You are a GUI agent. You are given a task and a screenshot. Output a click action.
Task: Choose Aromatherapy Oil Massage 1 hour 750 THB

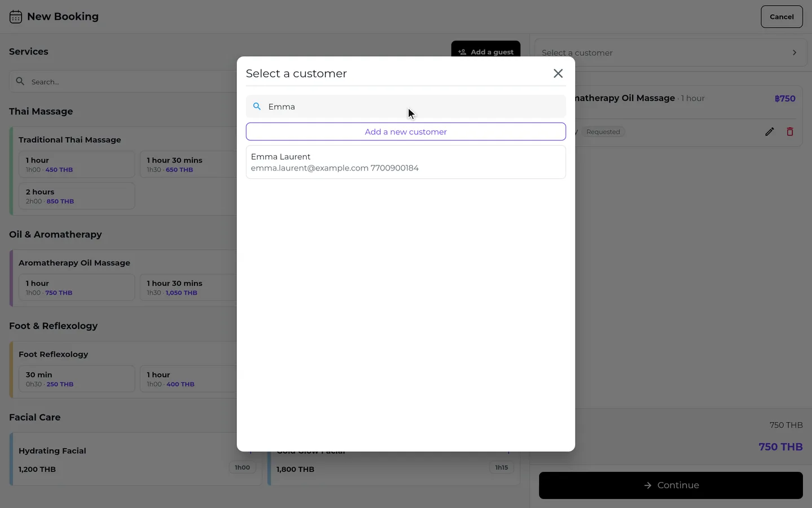77,287
